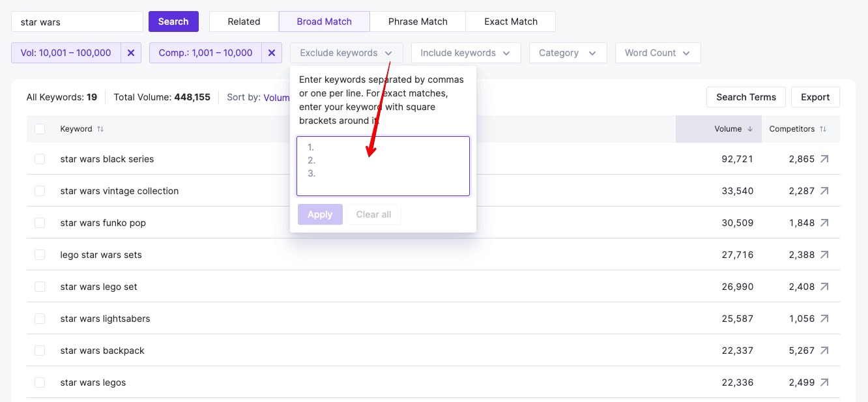868x402 pixels.
Task: Select the Broad Match tab
Action: click(x=324, y=22)
